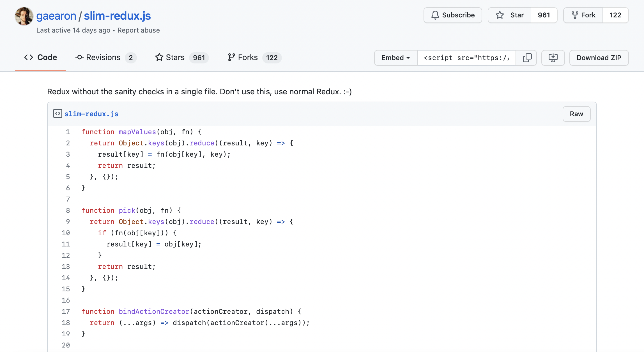The width and height of the screenshot is (644, 352).
Task: Subscribe to this gist
Action: 453,15
